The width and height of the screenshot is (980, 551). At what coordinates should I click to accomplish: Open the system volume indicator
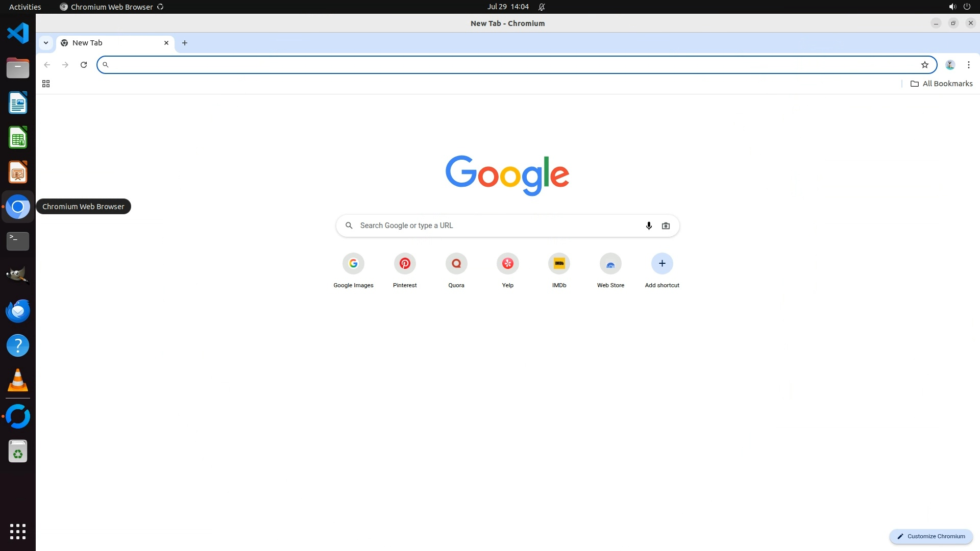952,7
